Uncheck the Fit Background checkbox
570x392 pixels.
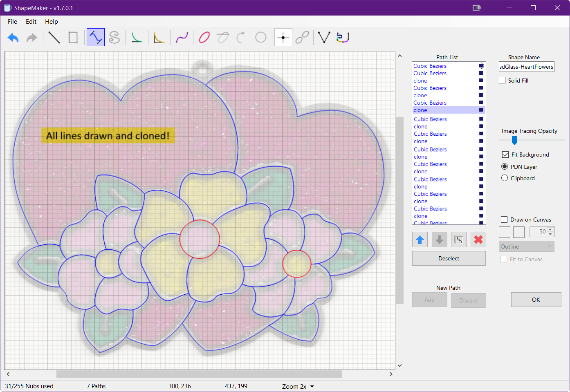505,155
